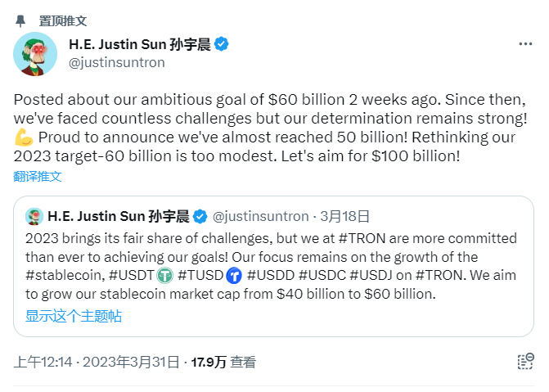
Task: Click Justin Sun's large profile avatar
Action: [35, 53]
